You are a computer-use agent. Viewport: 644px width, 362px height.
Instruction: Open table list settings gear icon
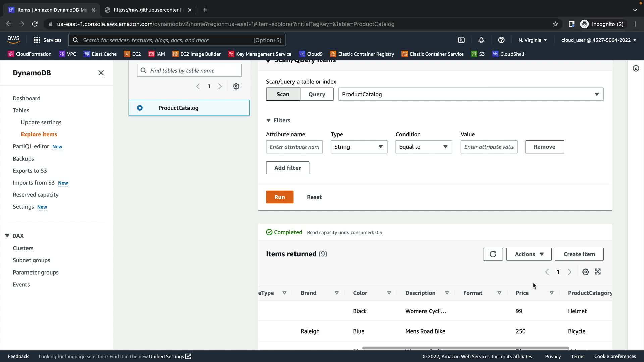pos(236,86)
